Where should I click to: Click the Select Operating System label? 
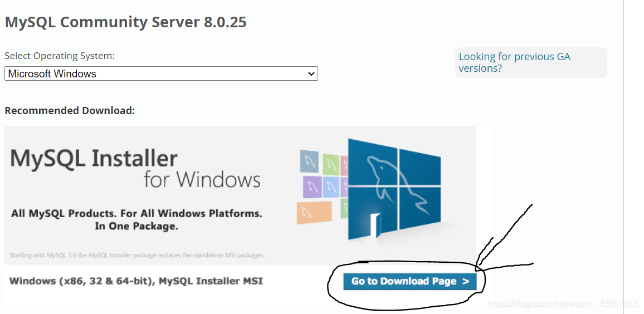pos(60,56)
